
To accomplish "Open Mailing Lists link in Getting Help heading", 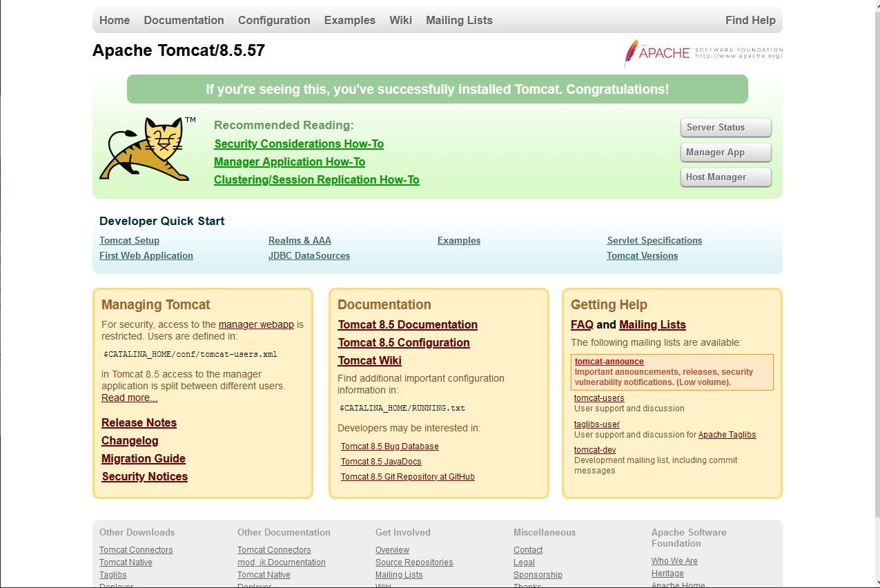I will click(x=652, y=324).
